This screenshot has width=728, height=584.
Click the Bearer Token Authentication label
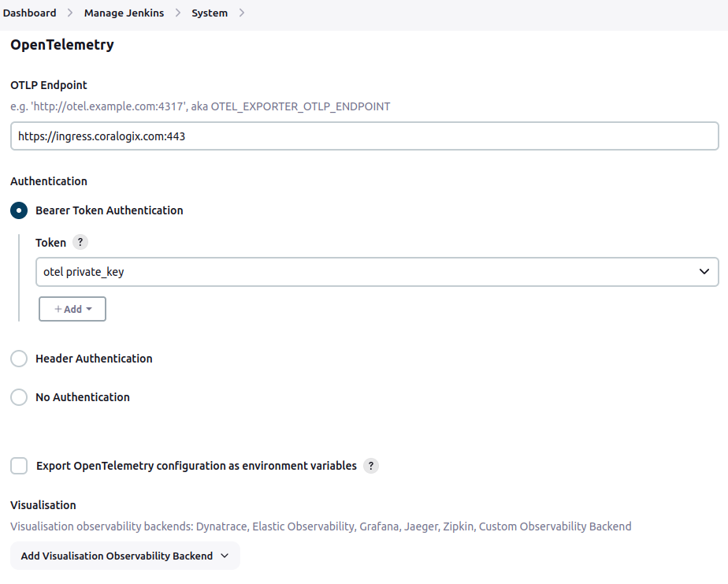click(110, 210)
